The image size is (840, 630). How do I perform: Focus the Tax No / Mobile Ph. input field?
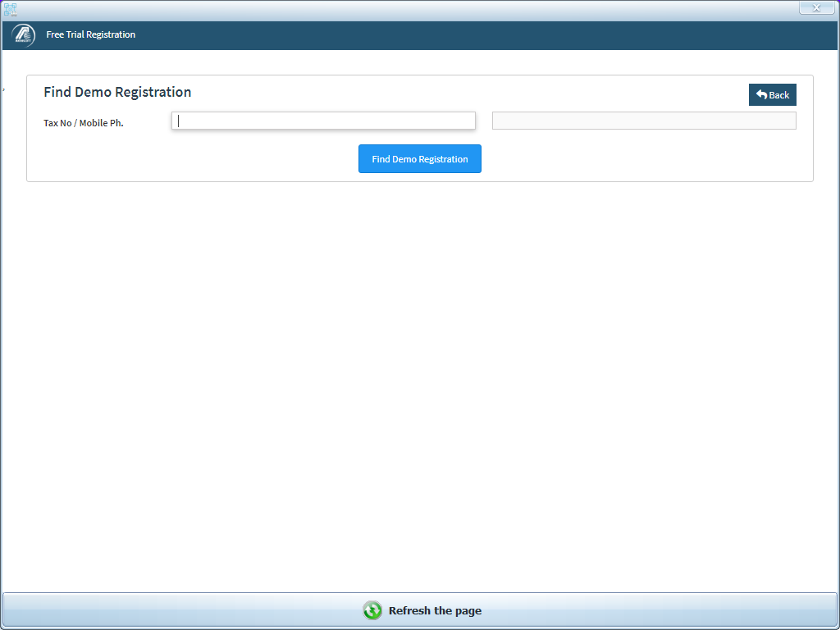click(x=323, y=121)
